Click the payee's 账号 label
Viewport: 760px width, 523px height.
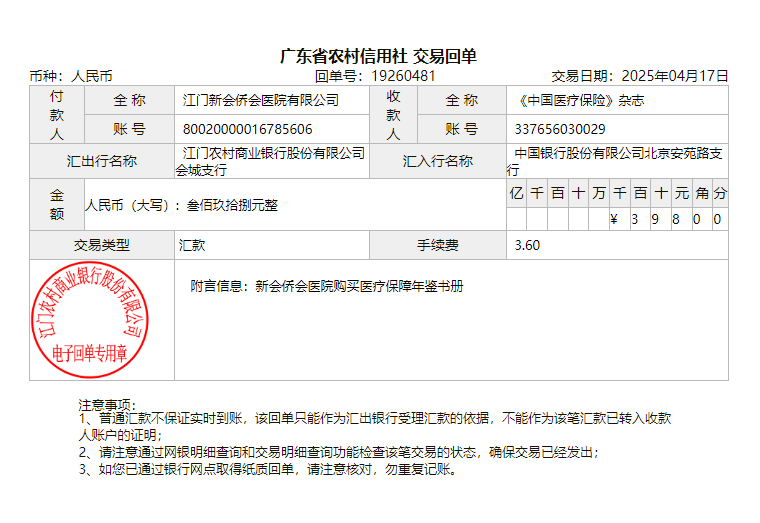click(461, 129)
